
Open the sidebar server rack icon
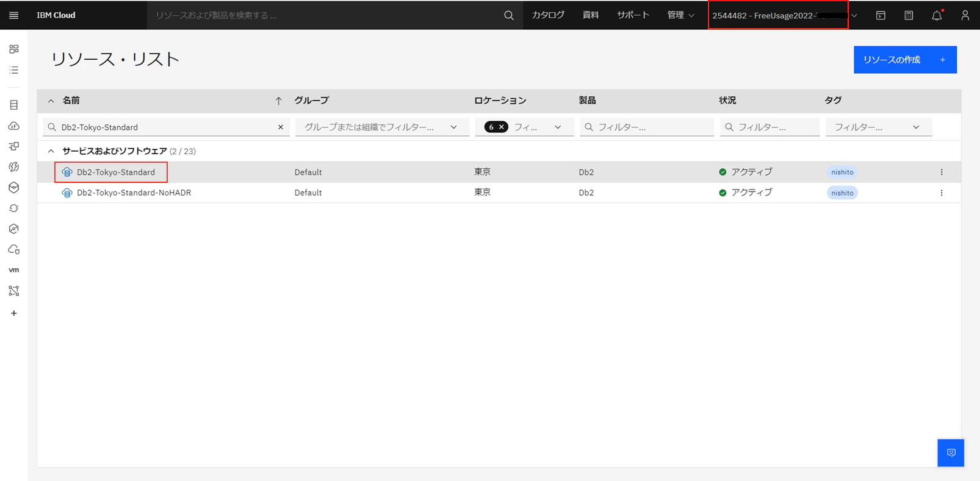point(13,105)
